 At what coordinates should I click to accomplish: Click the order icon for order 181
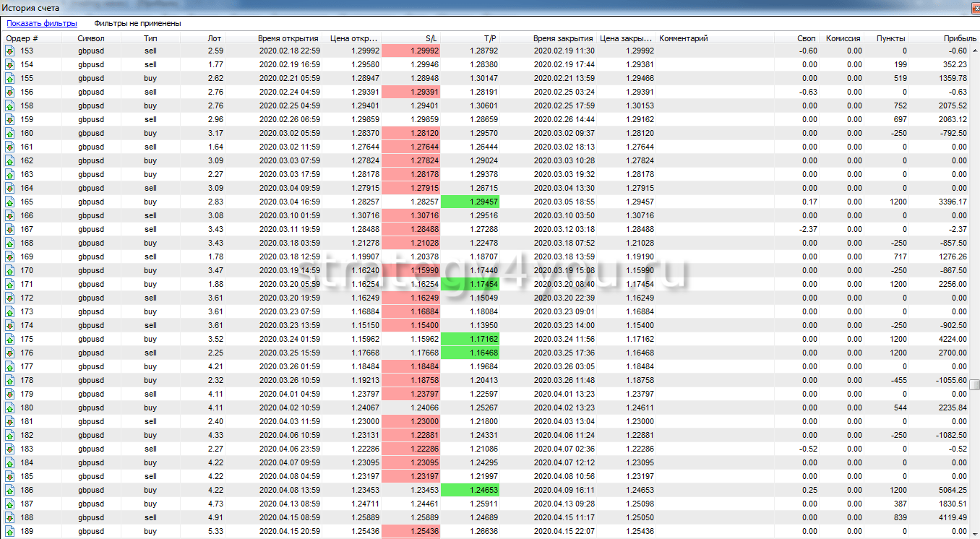pyautogui.click(x=10, y=421)
